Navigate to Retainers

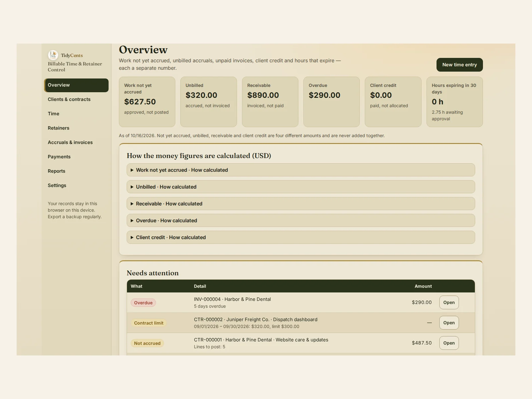pyautogui.click(x=76, y=128)
